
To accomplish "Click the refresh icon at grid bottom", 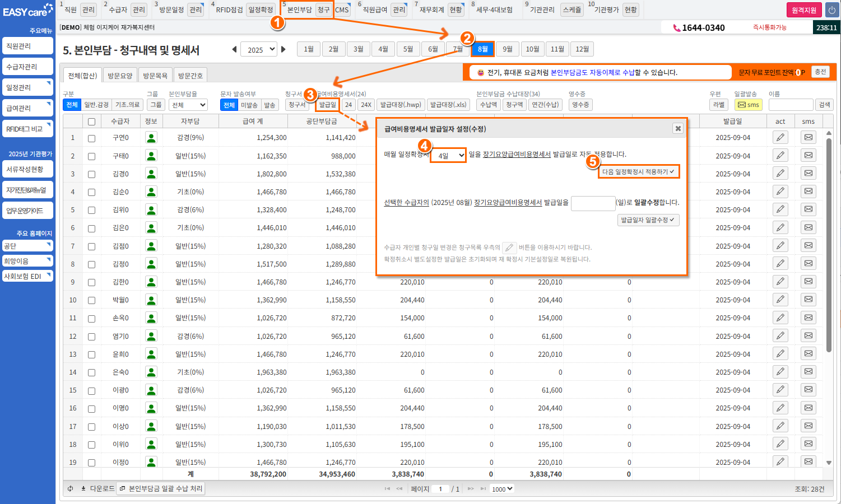I will point(71,489).
